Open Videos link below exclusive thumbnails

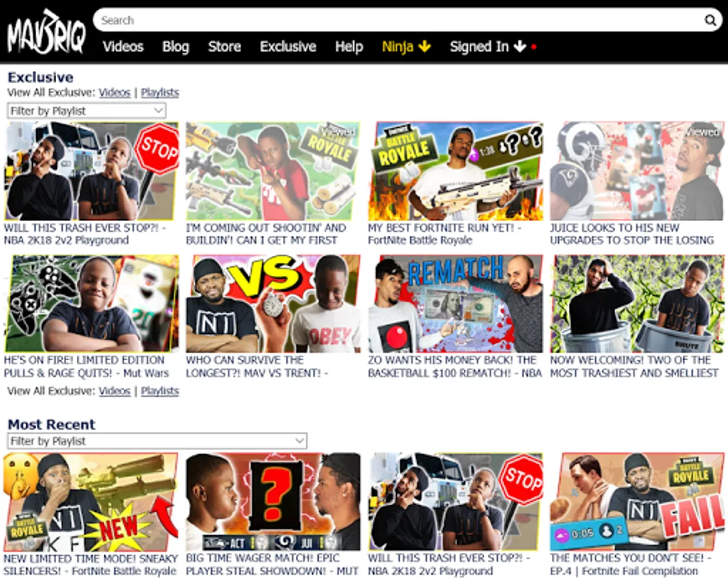[x=114, y=391]
